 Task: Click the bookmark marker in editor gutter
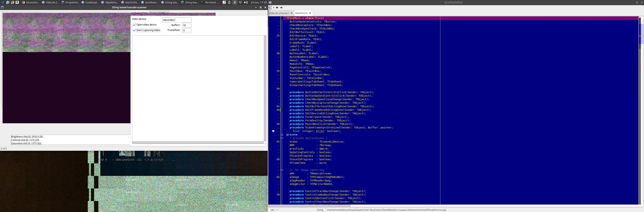(x=273, y=131)
